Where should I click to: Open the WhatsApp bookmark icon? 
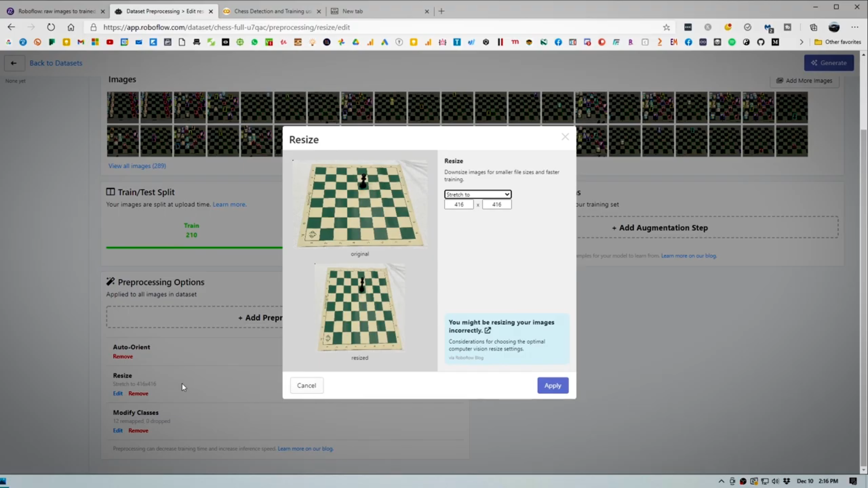coord(255,42)
